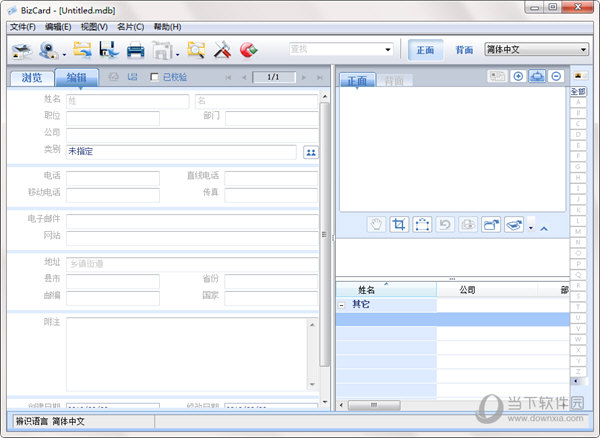
Task: Click the card layout view icon
Action: (x=497, y=76)
